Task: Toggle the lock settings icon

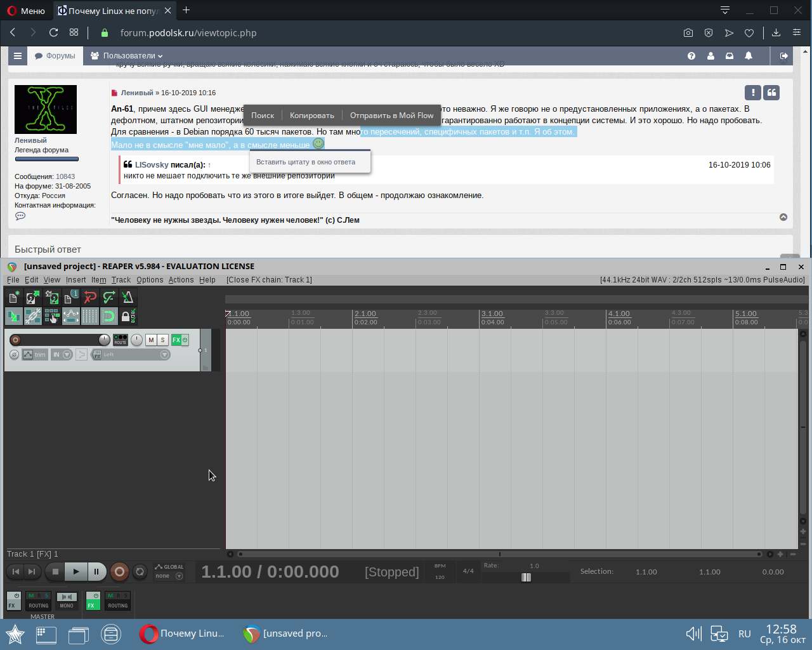Action: point(126,316)
